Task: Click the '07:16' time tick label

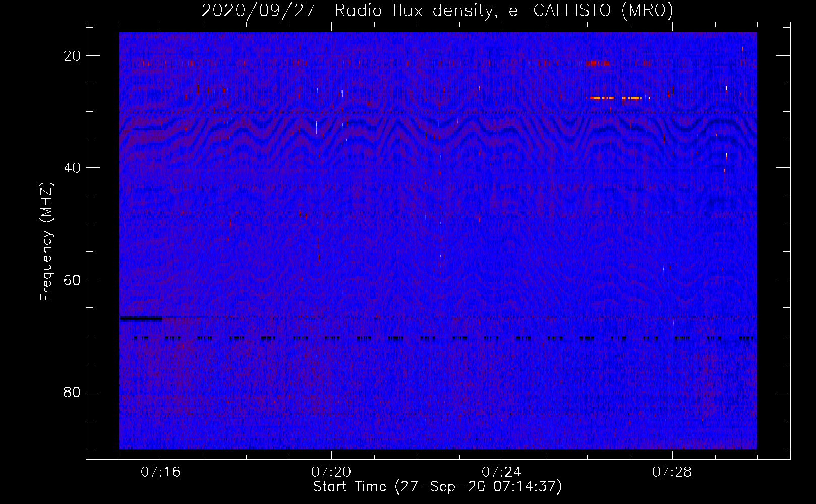Action: click(x=161, y=472)
